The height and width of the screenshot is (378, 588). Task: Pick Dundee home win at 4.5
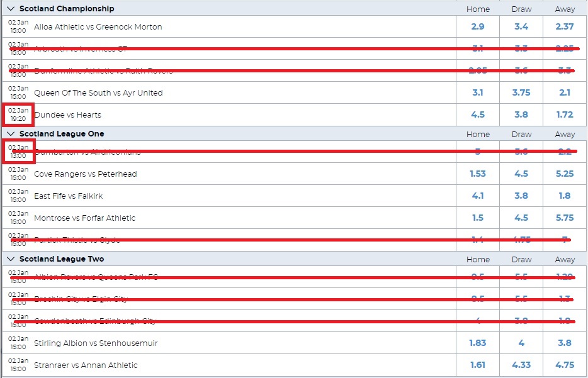point(478,114)
